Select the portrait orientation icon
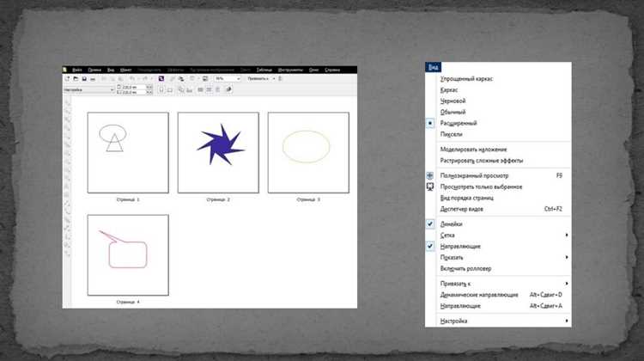Viewport: 644px width, 361px height. coord(161,89)
